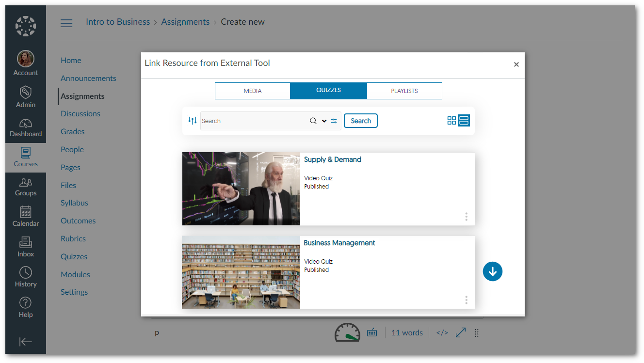Open the Business Management options menu
This screenshot has height=363, width=644.
pyautogui.click(x=466, y=300)
